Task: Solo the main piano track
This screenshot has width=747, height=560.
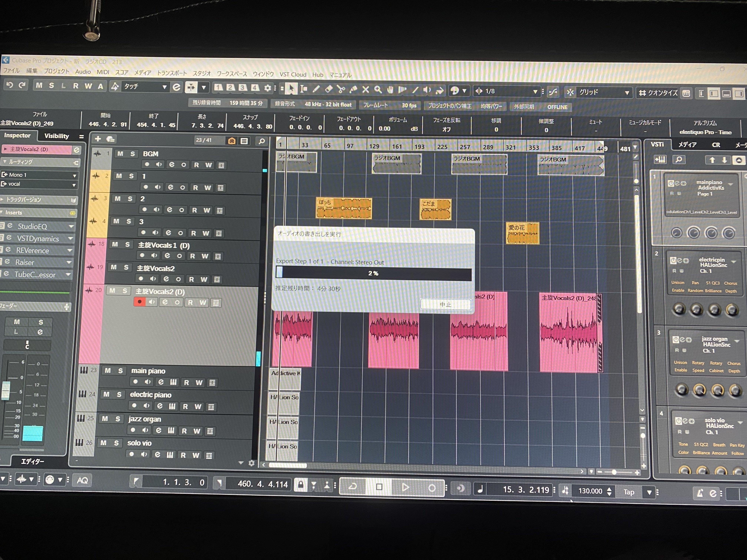Action: click(x=120, y=371)
